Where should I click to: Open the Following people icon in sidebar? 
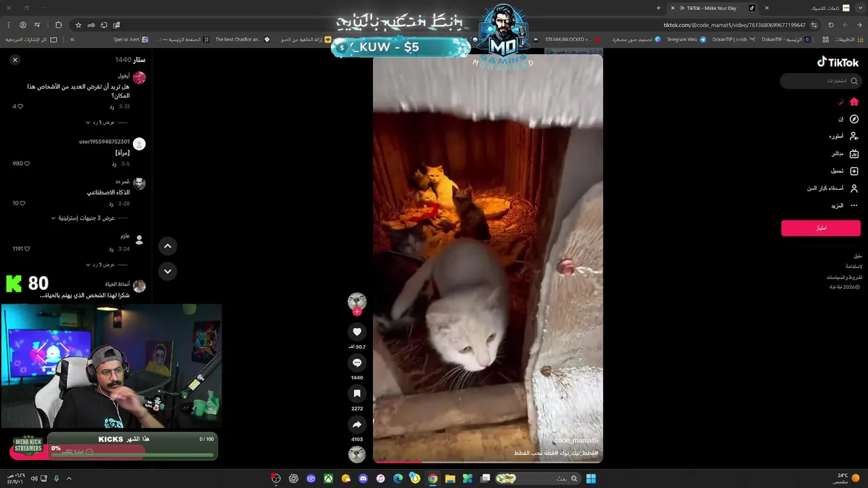[x=854, y=136]
